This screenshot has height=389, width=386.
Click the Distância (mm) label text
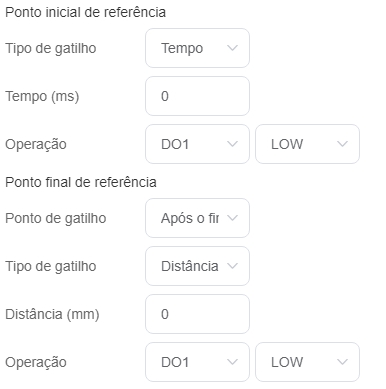coord(52,315)
